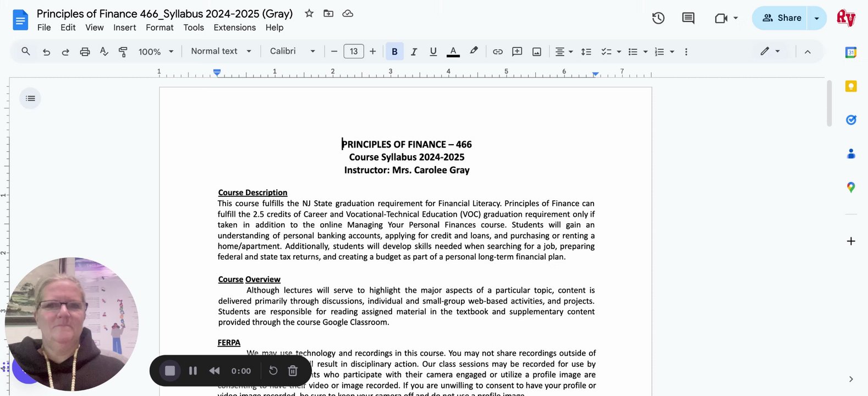Viewport: 868px width, 396px height.
Task: Open the Normal text styles dropdown
Action: 221,51
